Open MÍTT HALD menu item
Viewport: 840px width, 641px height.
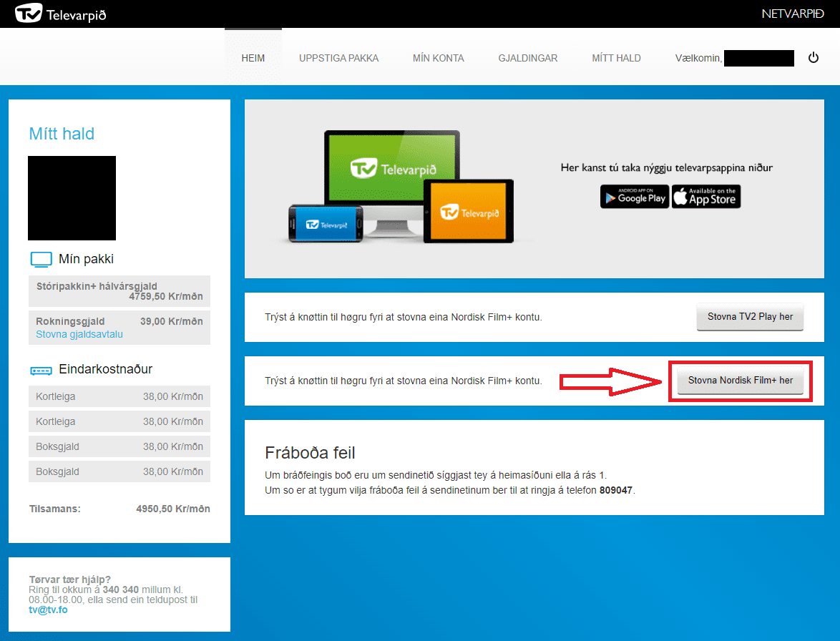pos(616,58)
